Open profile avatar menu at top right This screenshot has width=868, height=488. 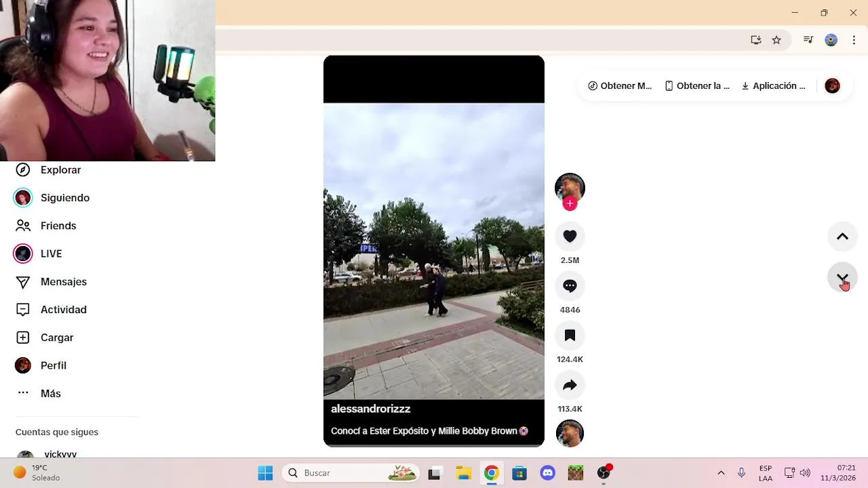coord(832,86)
